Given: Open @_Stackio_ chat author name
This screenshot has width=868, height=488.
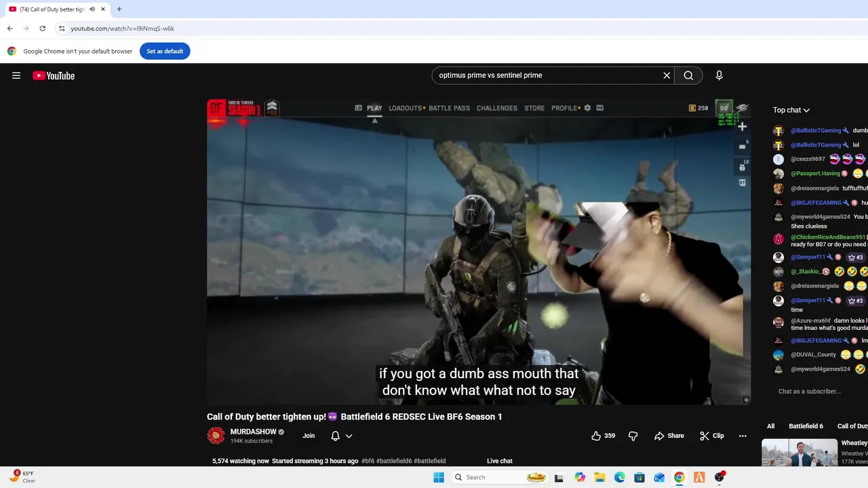Looking at the screenshot, I should pyautogui.click(x=806, y=271).
